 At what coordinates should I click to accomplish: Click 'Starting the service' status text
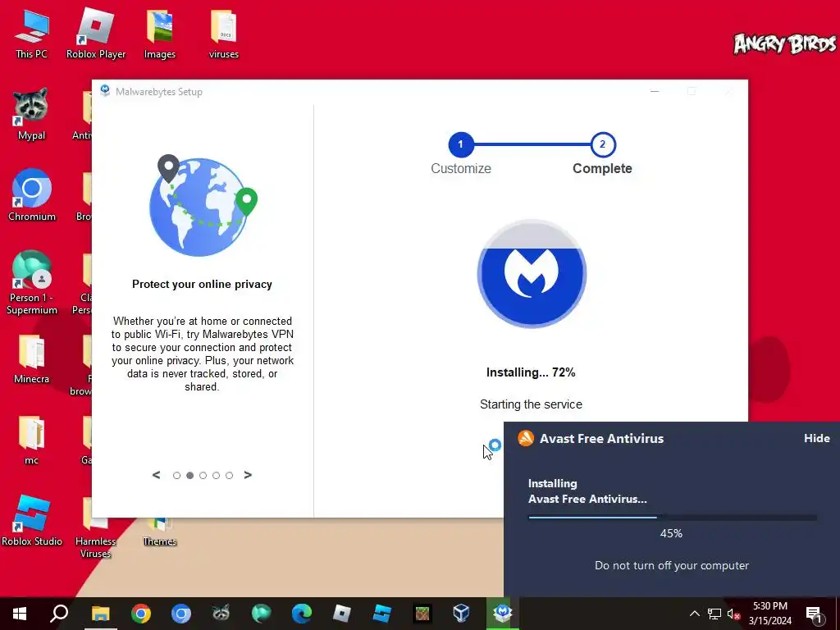coord(531,404)
